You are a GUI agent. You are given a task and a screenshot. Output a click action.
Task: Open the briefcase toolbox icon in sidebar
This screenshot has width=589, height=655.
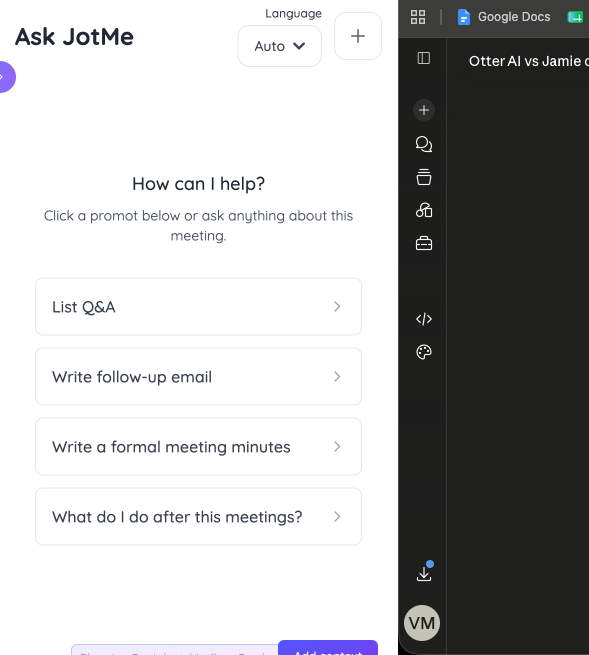(424, 243)
